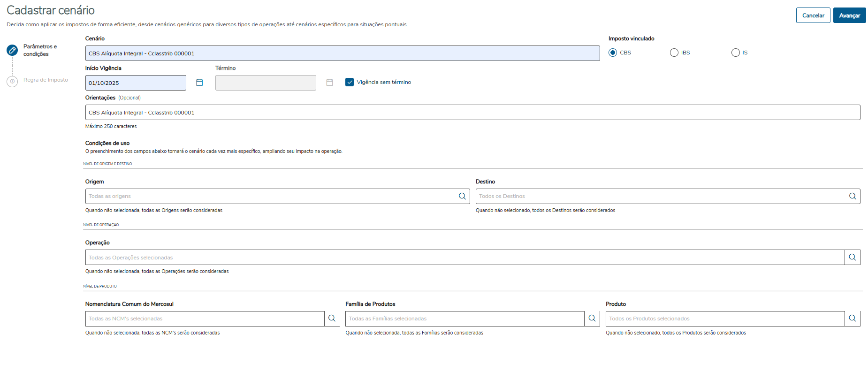Open the Destino search lookup

pyautogui.click(x=853, y=196)
